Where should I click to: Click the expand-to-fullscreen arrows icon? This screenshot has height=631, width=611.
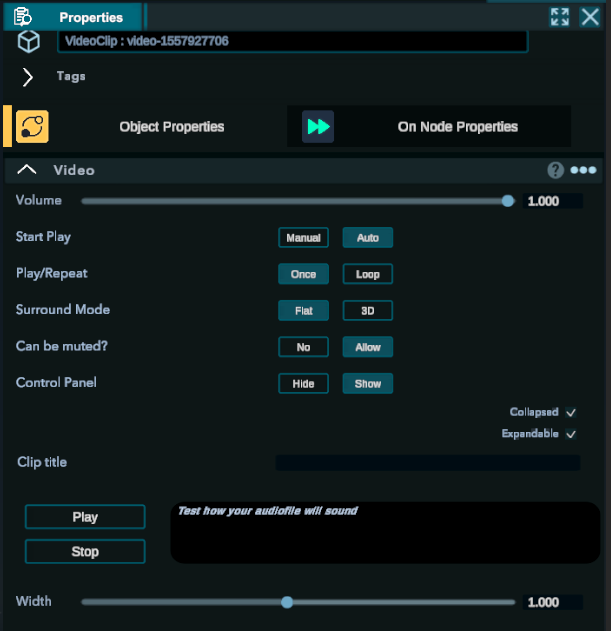[x=559, y=17]
